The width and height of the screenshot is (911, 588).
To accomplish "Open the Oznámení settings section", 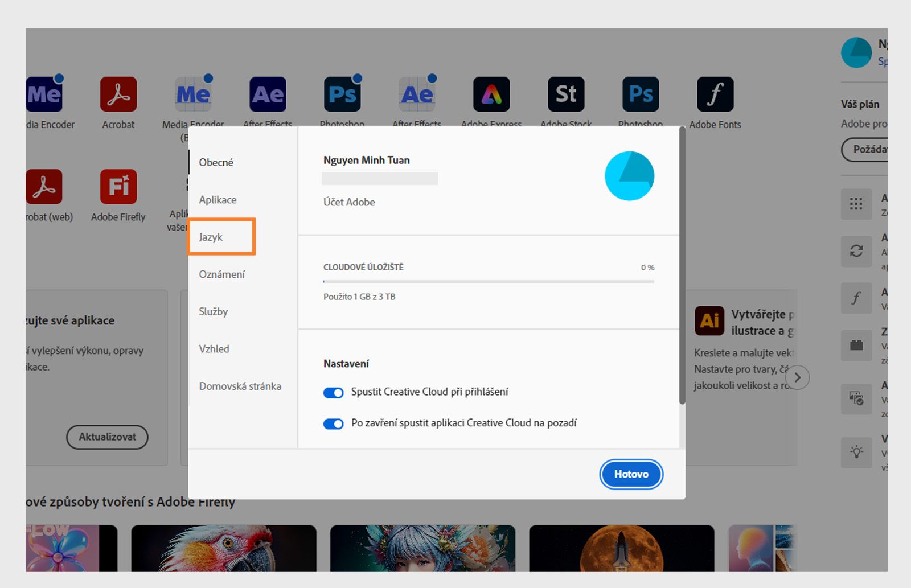I will point(222,274).
